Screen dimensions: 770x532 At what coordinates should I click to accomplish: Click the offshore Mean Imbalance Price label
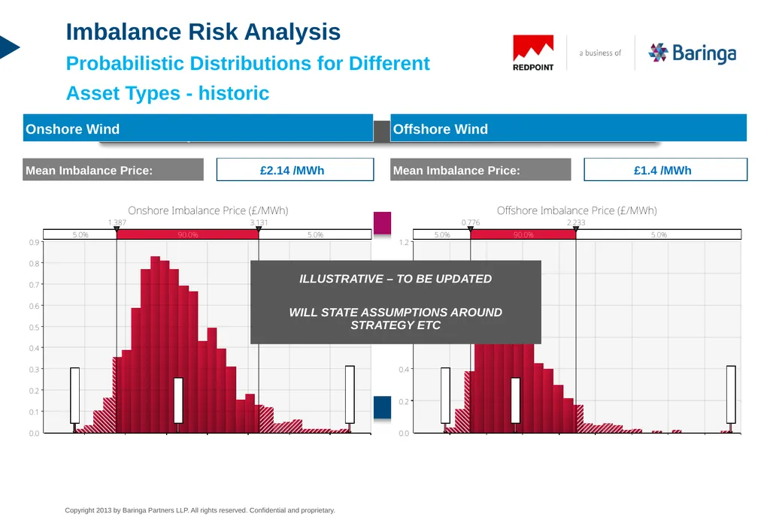pyautogui.click(x=480, y=170)
